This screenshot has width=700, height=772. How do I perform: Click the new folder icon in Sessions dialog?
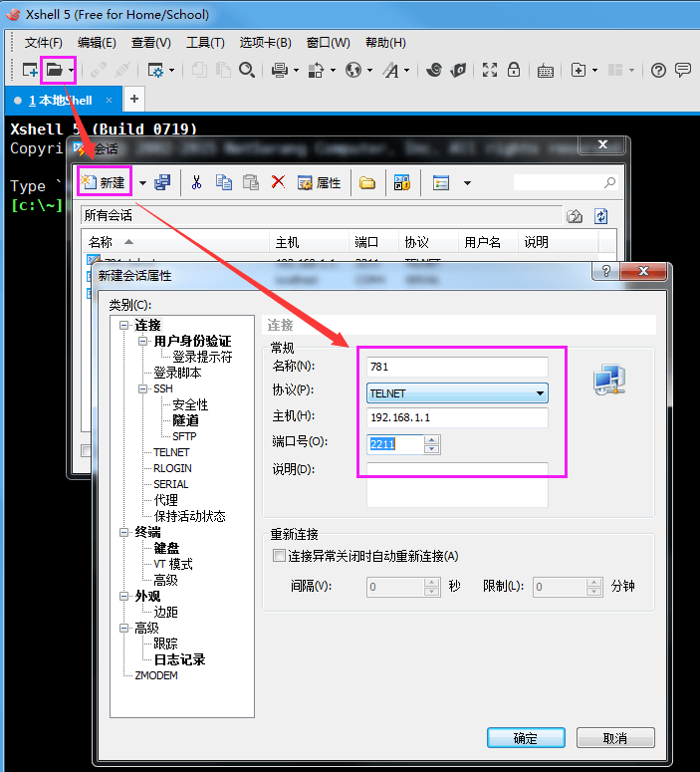pyautogui.click(x=367, y=183)
